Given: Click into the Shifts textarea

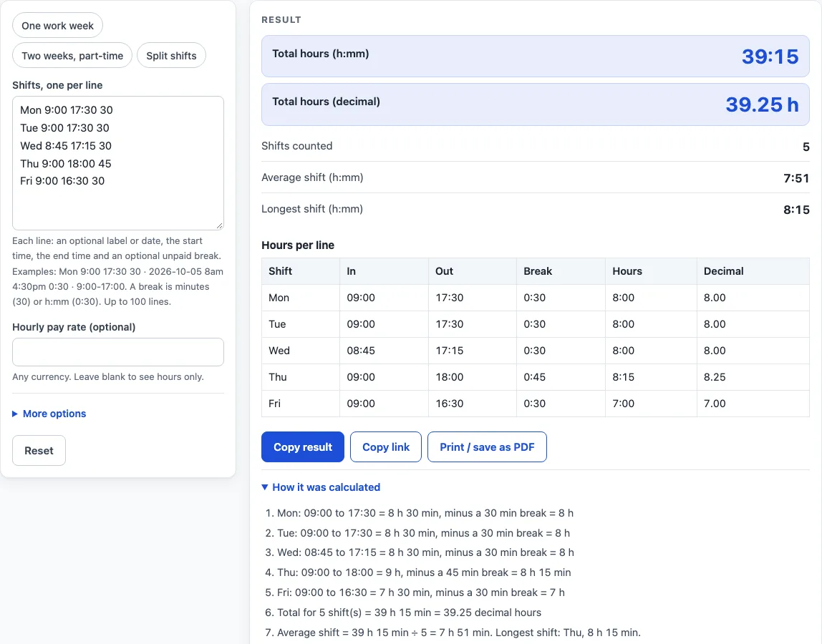Looking at the screenshot, I should coord(118,163).
